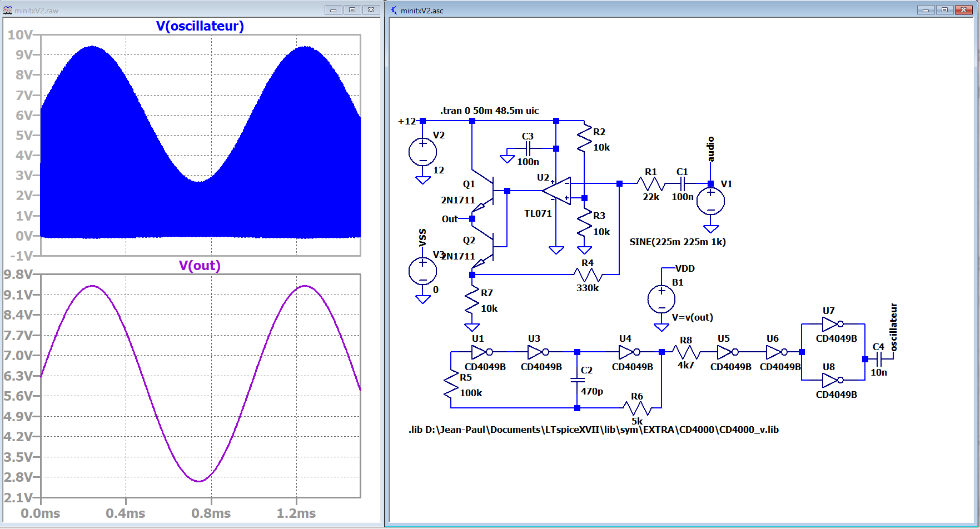Viewport: 980px width, 529px height.
Task: Click the .lib CD4000_v.lib directive text
Action: coord(593,430)
